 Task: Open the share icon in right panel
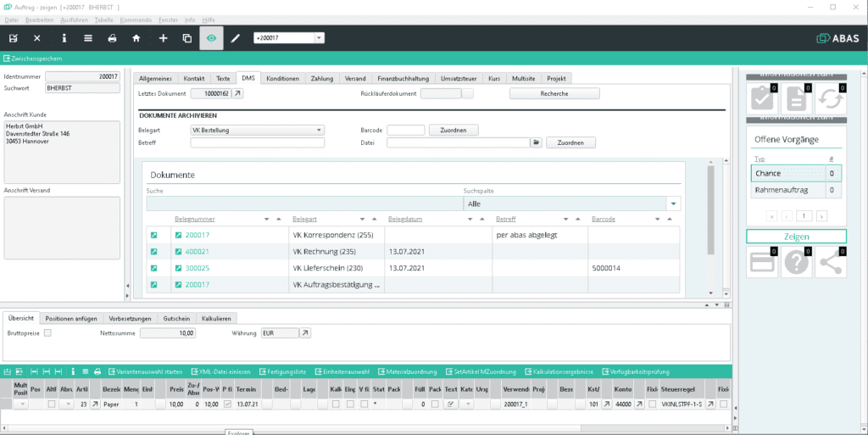(831, 262)
